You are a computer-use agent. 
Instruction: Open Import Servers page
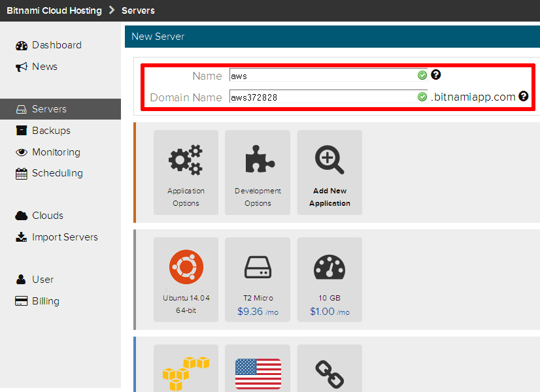65,237
